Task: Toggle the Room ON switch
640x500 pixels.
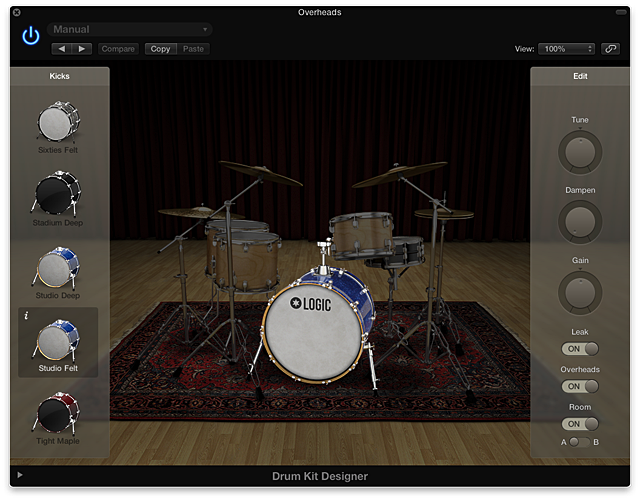Action: [x=580, y=424]
